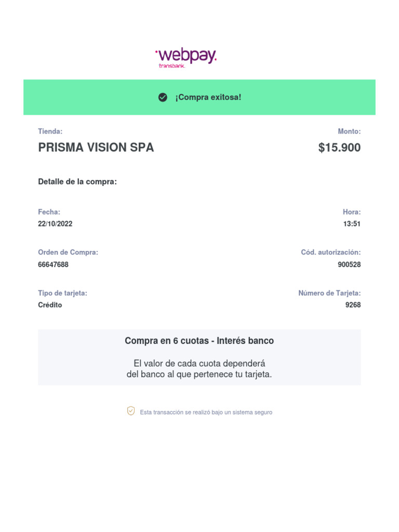Click the checkmark icon in the green banner
The image size is (399, 532).
coord(163,97)
